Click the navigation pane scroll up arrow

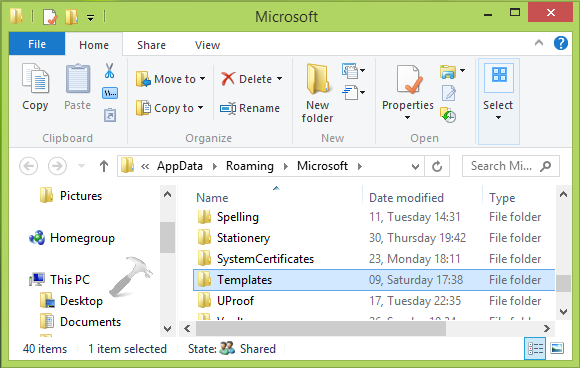tap(168, 195)
